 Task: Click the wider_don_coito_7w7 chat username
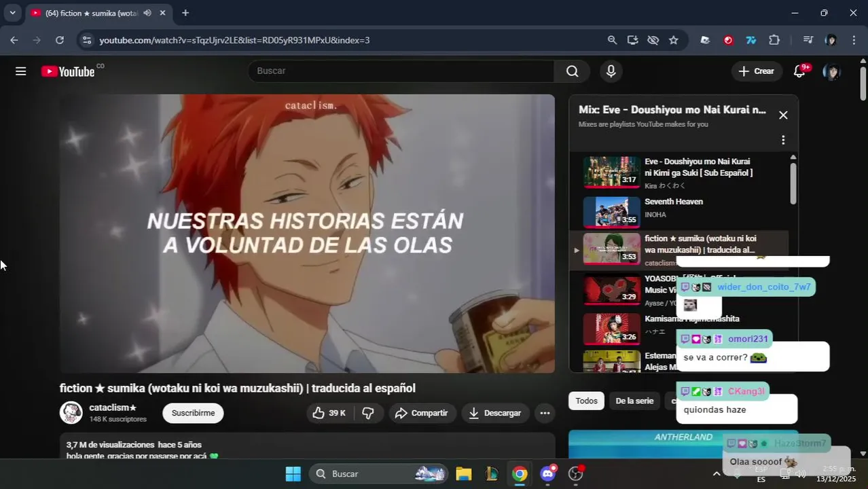[763, 287]
